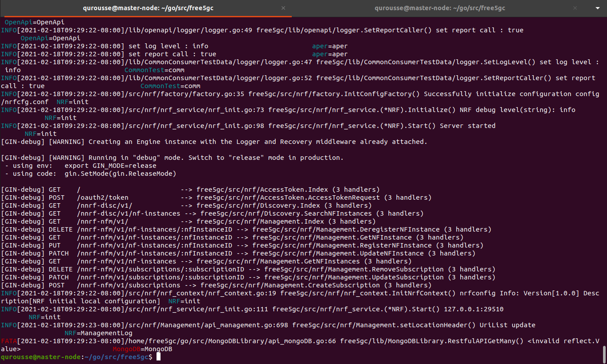Click the 'aper=aper' text on the log level line
The height and width of the screenshot is (364, 607).
330,46
